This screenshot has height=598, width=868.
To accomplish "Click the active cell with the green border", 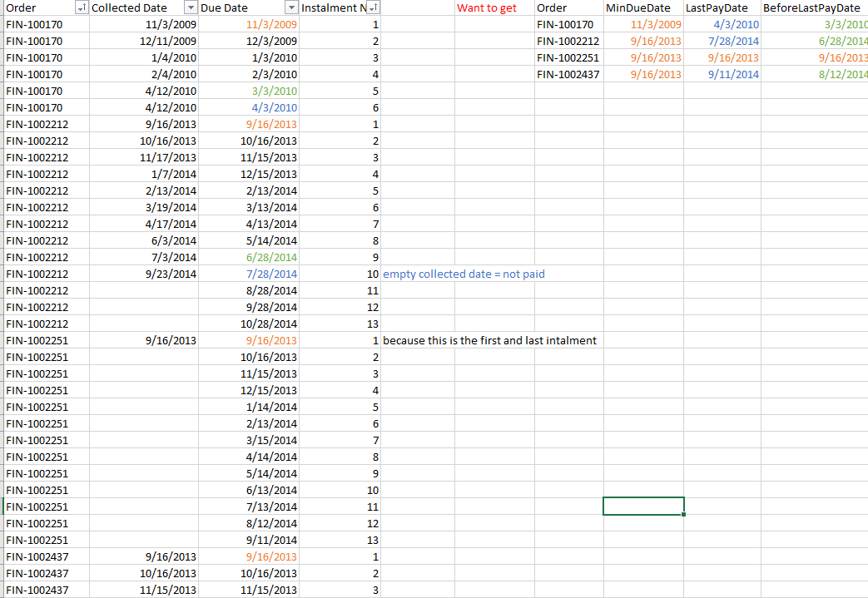I will pos(643,507).
